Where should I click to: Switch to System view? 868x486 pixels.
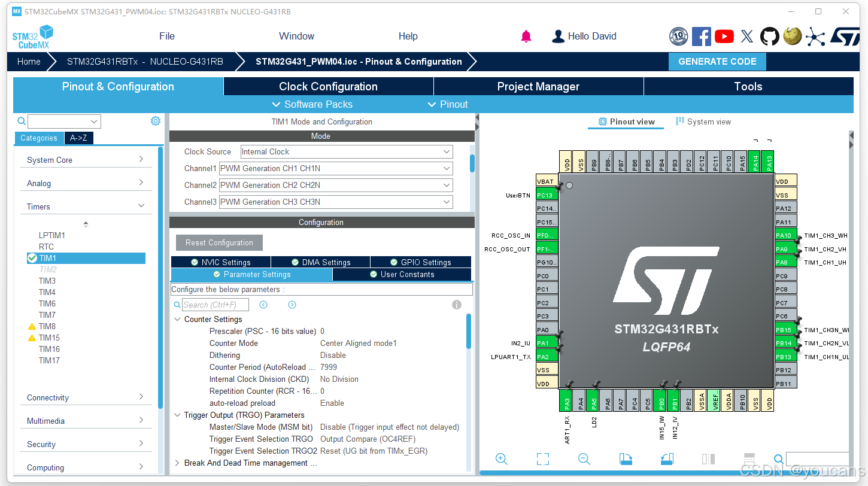tap(703, 121)
